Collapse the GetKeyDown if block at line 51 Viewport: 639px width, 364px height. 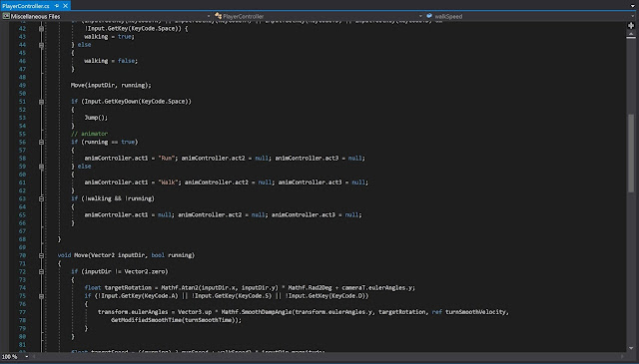[41, 102]
